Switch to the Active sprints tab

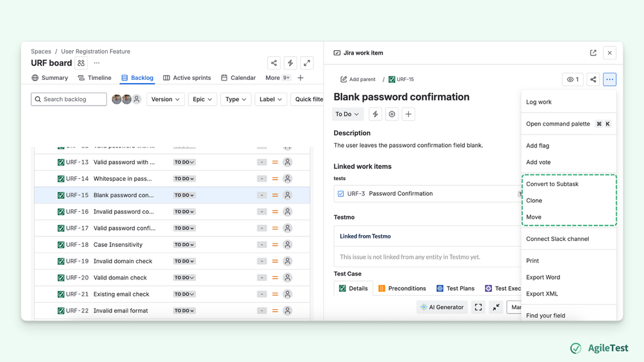[187, 77]
